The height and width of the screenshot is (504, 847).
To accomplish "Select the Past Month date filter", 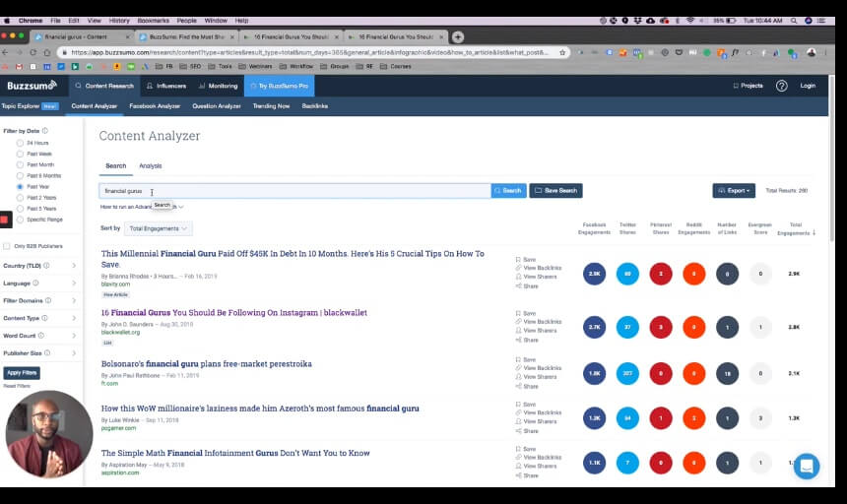I will pyautogui.click(x=20, y=164).
